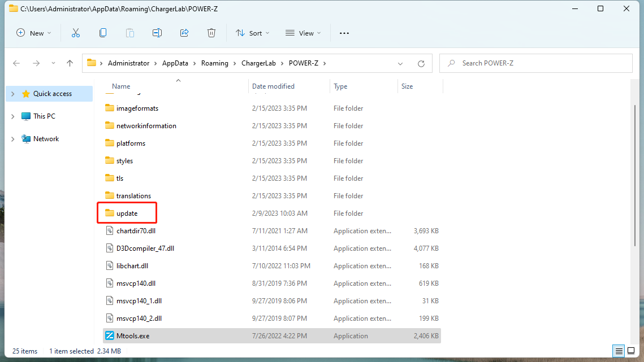
Task: Select the Cut icon in the toolbar
Action: (x=76, y=33)
